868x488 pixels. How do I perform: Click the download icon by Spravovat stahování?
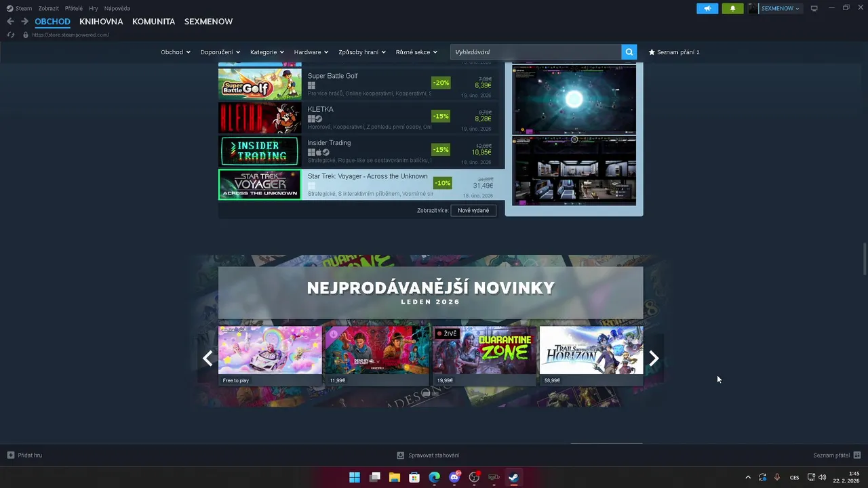[x=401, y=455]
